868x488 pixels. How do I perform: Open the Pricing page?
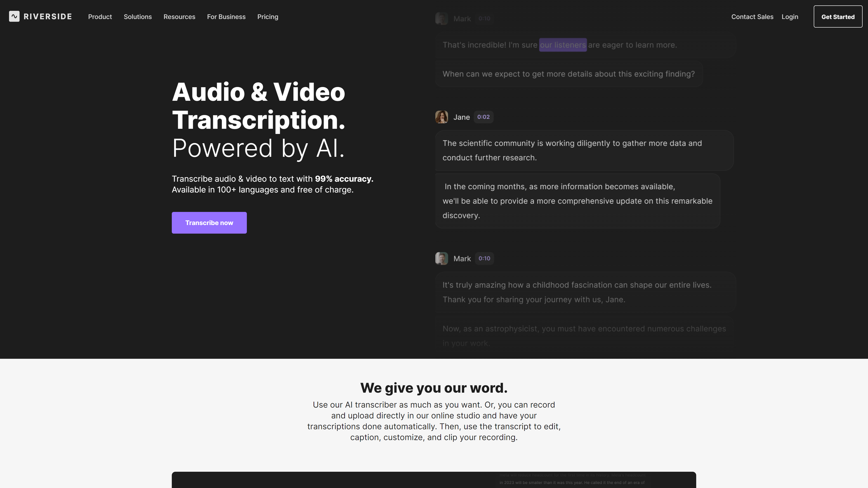(268, 17)
